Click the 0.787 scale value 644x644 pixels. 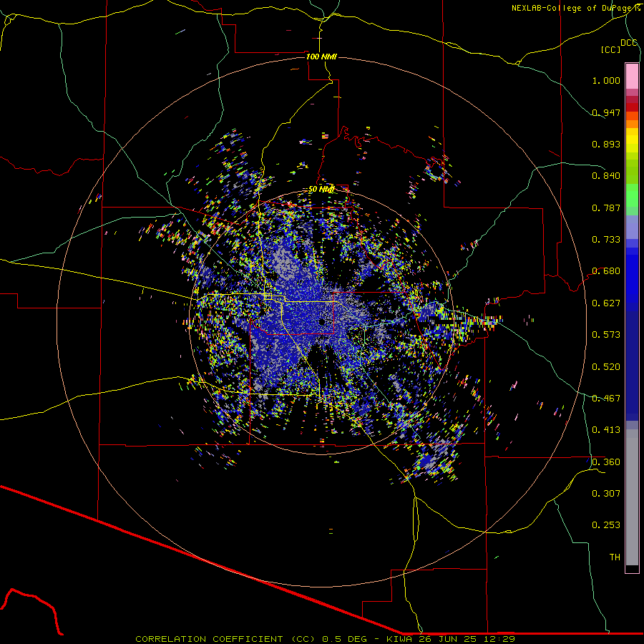pos(606,208)
